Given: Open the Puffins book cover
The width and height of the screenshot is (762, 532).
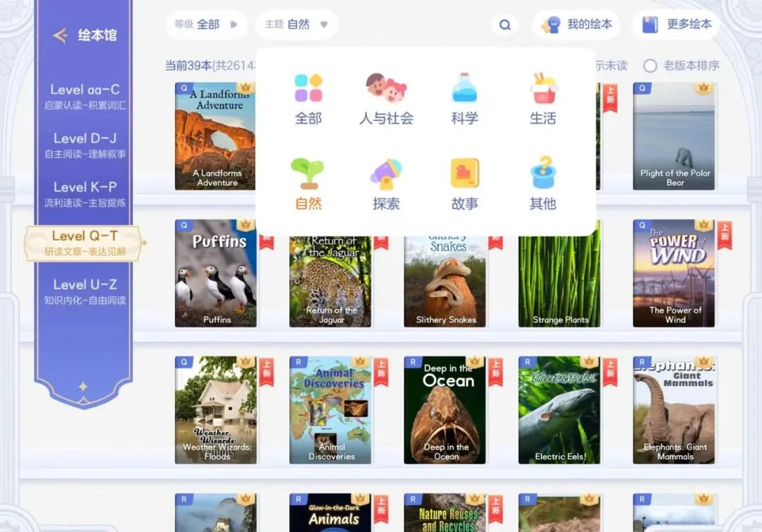Looking at the screenshot, I should [x=216, y=273].
